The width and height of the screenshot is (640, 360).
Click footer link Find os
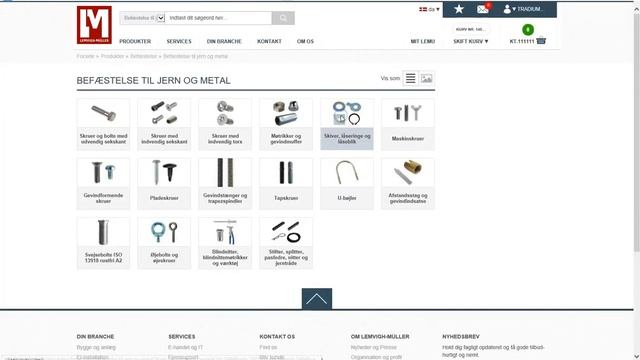[x=268, y=347]
